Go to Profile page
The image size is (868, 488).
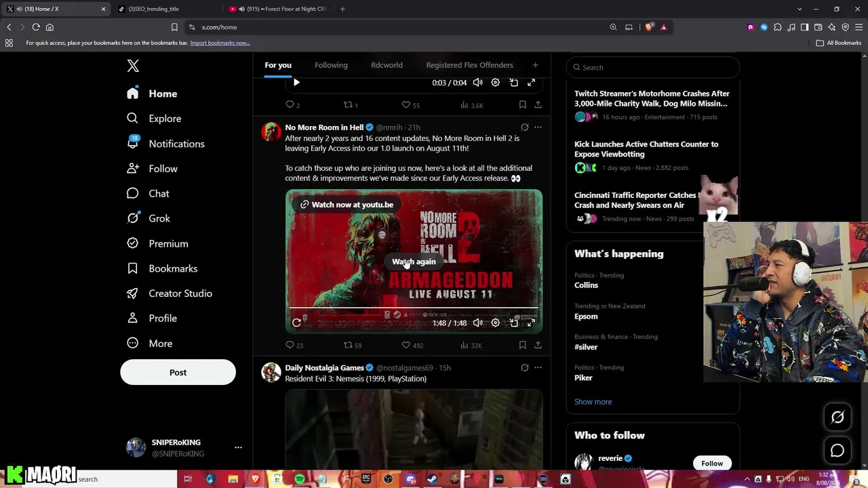[x=152, y=319]
